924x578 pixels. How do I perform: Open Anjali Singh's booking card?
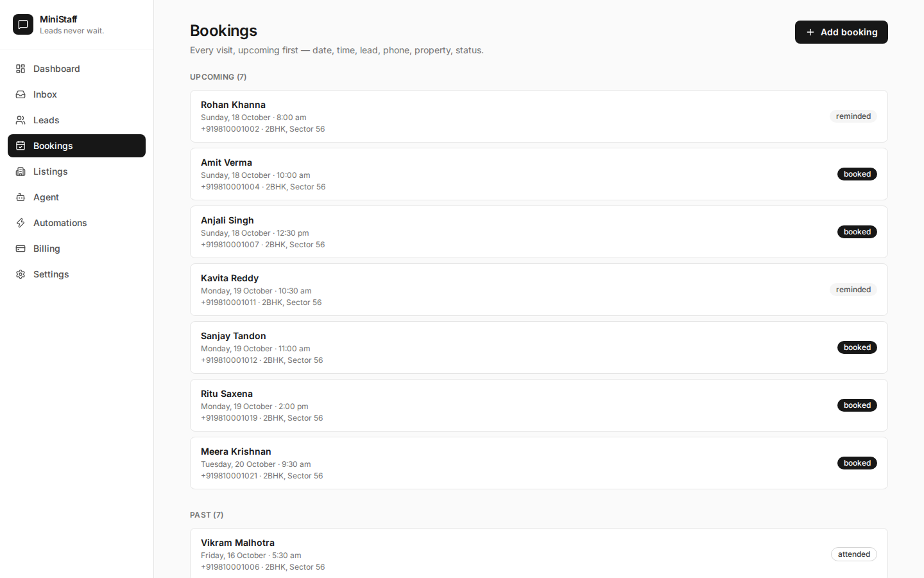539,232
